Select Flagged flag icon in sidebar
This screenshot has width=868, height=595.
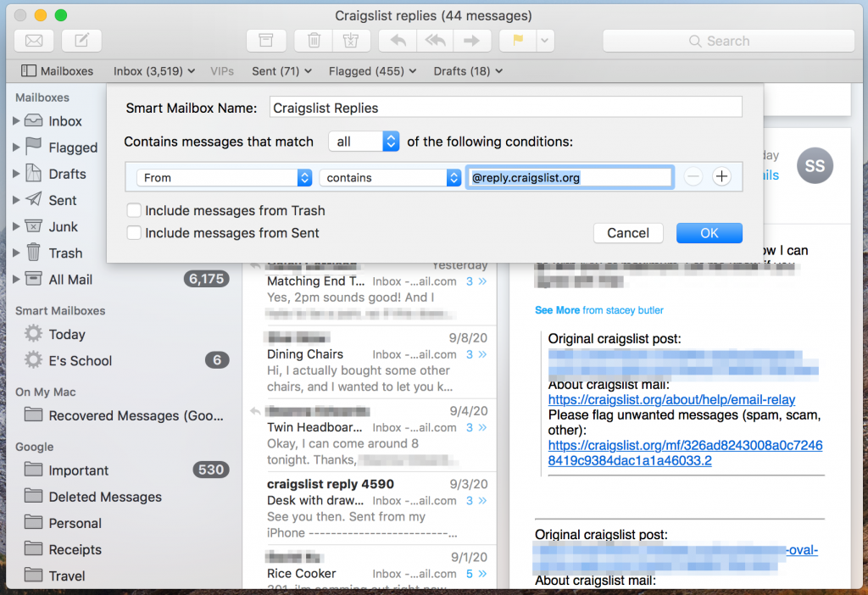33,146
